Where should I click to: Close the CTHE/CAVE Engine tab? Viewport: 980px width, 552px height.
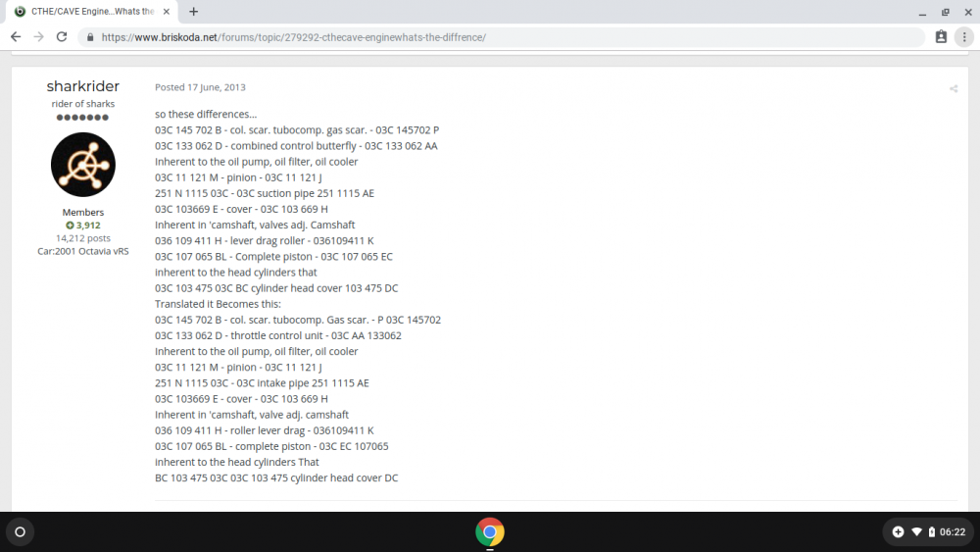point(167,11)
